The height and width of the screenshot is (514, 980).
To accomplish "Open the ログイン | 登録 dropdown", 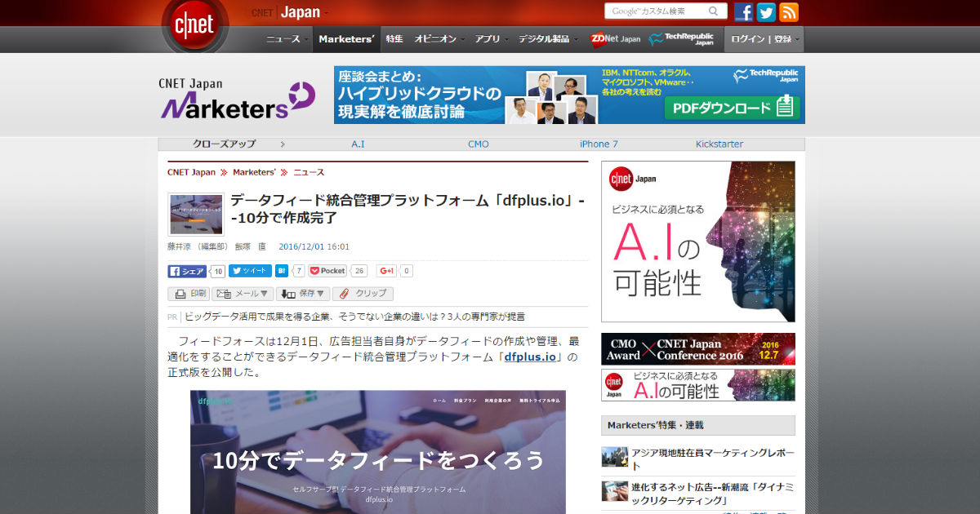I will (x=764, y=38).
